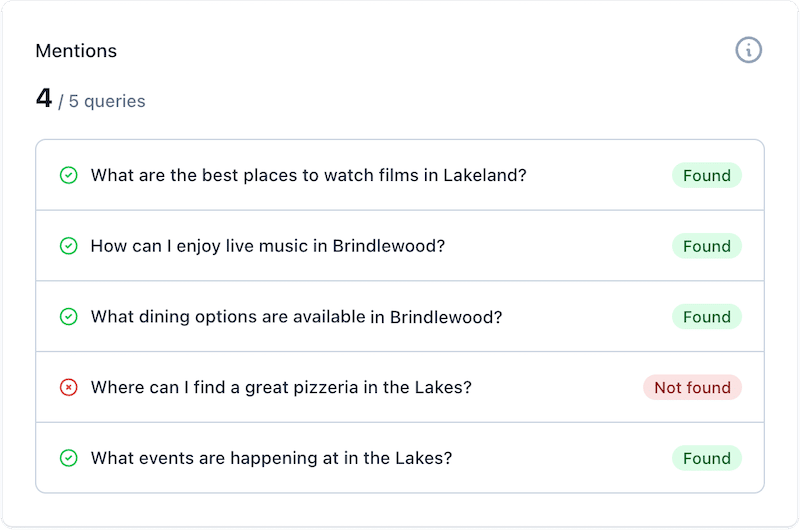Click the large mentions count number 4
Viewport: 800px width, 530px height.
click(44, 98)
